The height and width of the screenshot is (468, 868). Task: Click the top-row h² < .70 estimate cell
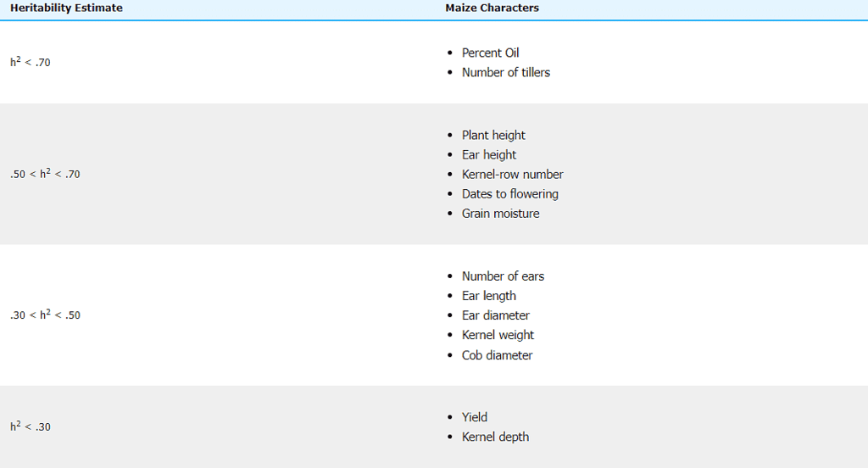[x=31, y=62]
